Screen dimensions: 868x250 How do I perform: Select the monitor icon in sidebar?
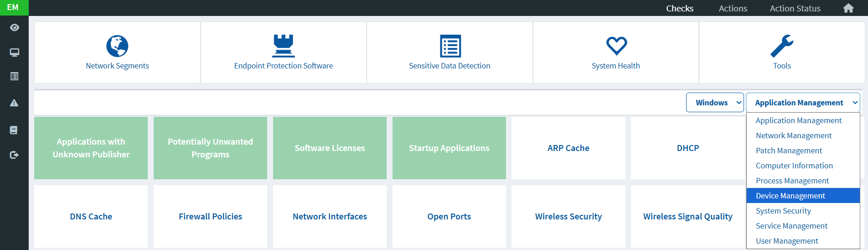click(x=14, y=52)
